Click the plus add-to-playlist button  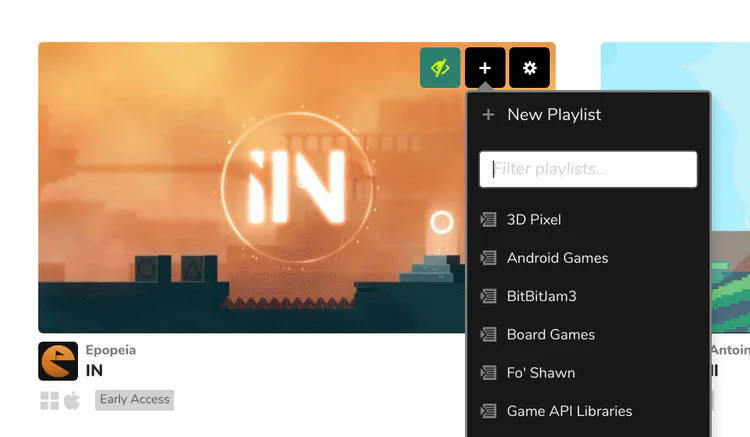coord(485,67)
